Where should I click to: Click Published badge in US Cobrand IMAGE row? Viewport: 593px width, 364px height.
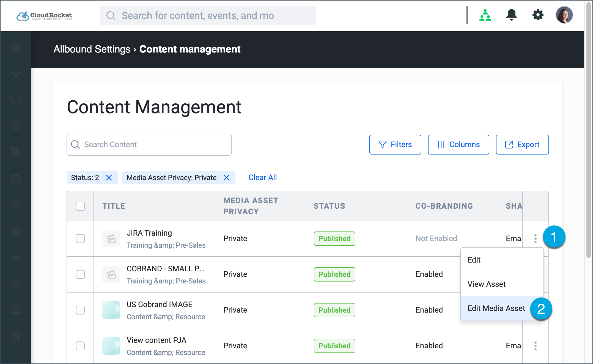click(x=334, y=310)
